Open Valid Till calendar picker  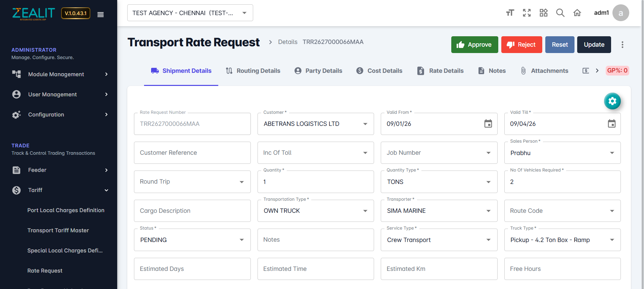coord(611,124)
